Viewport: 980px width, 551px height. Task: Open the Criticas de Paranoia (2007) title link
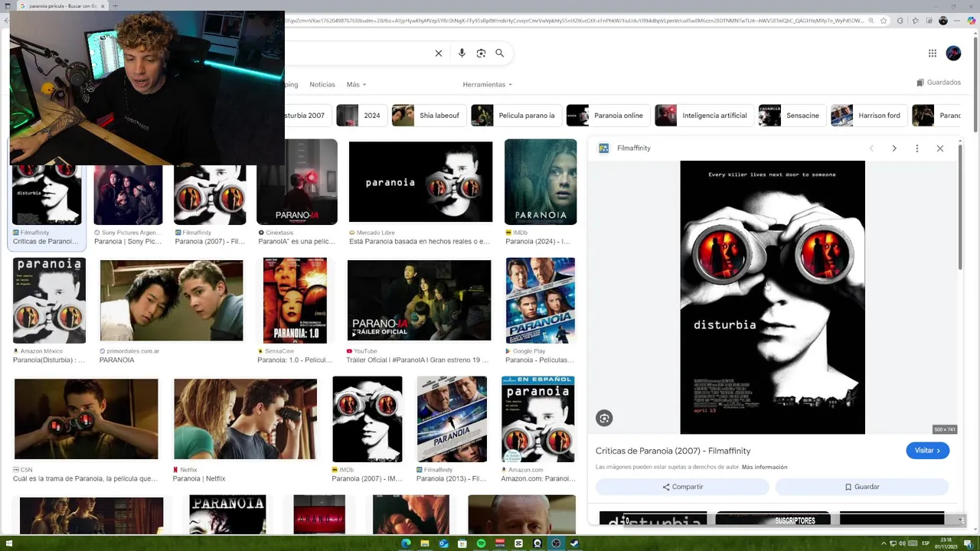[x=673, y=451]
